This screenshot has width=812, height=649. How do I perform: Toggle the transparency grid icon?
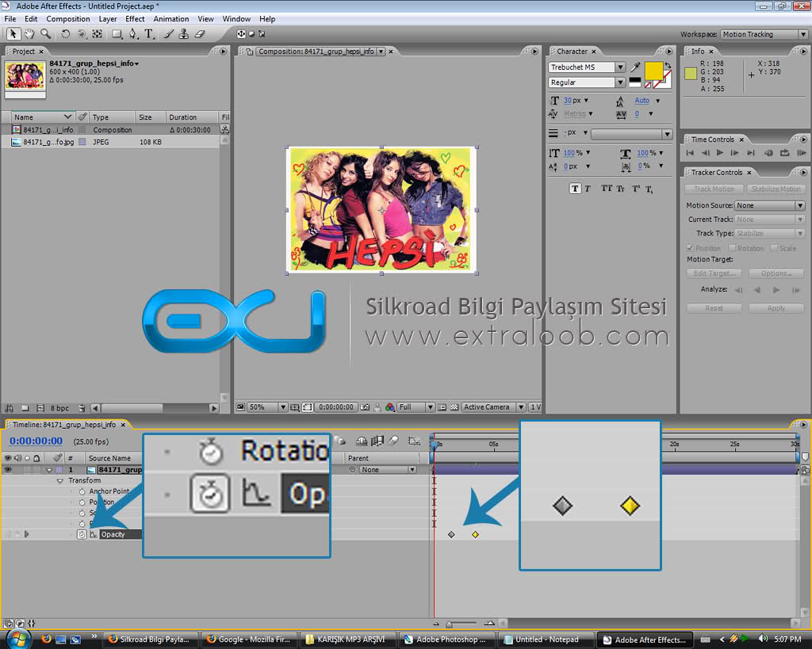[x=454, y=407]
